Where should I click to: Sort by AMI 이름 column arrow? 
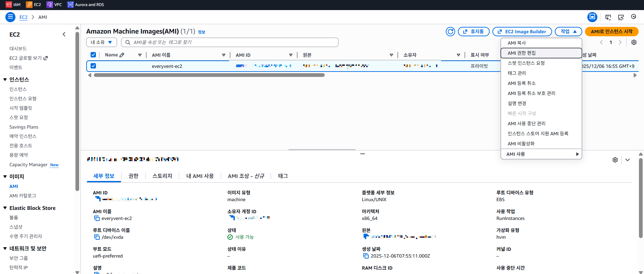point(224,55)
